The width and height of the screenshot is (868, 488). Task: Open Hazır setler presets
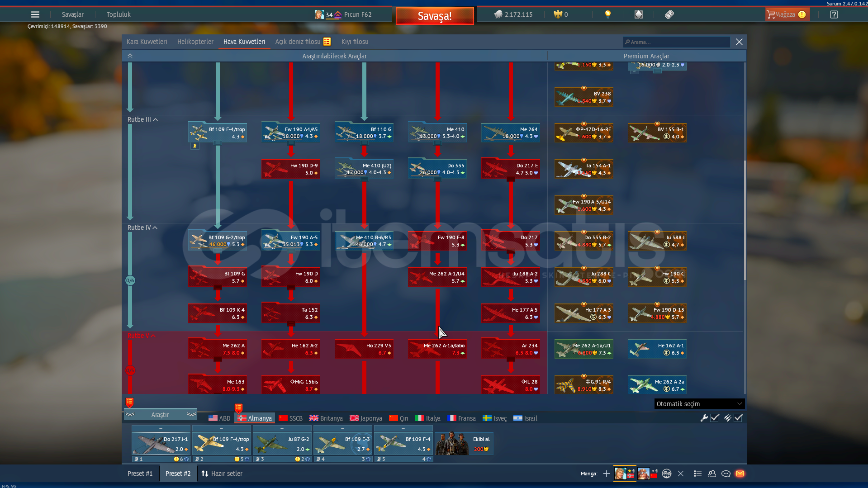click(222, 474)
